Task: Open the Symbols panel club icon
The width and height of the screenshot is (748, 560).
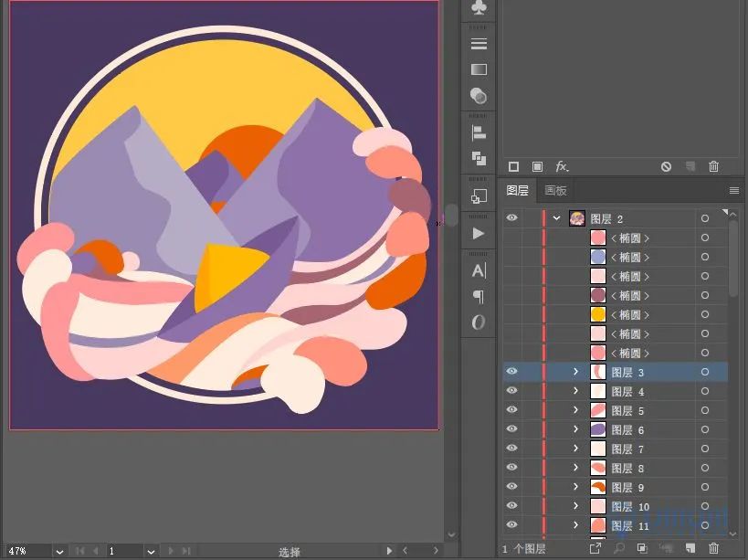Action: pyautogui.click(x=479, y=8)
